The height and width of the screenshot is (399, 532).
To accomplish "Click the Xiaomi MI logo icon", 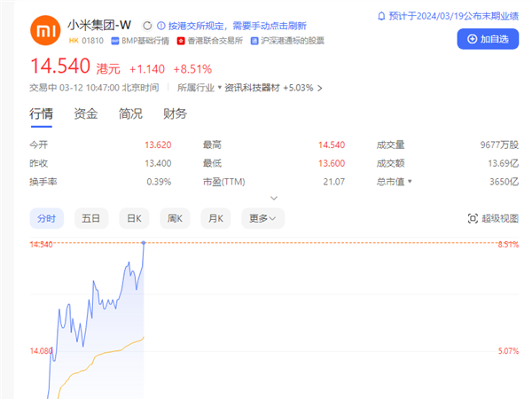I will point(43,32).
